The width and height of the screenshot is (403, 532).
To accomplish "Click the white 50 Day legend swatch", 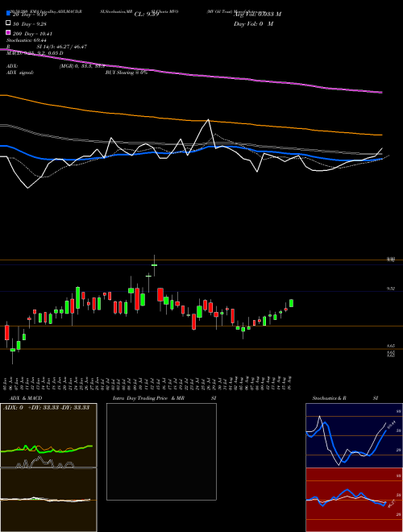I will pos(9,23).
